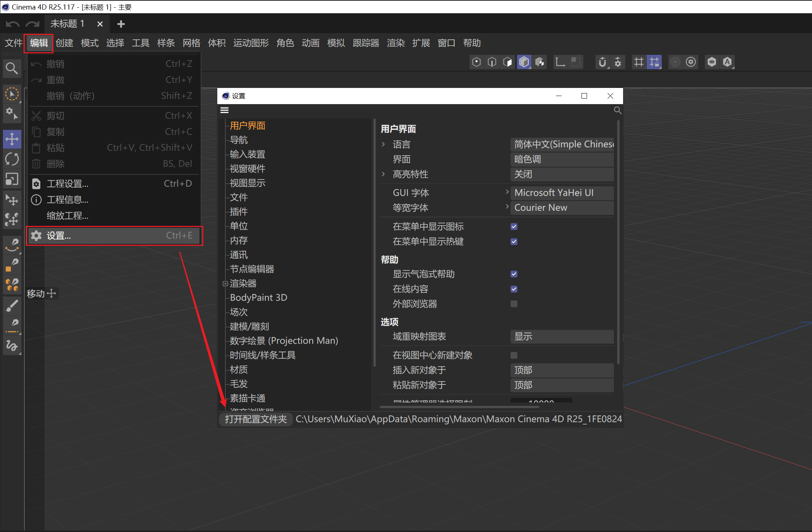Image resolution: width=812 pixels, height=532 pixels.
Task: Select the Scale tool in the left toolbar
Action: [x=12, y=179]
